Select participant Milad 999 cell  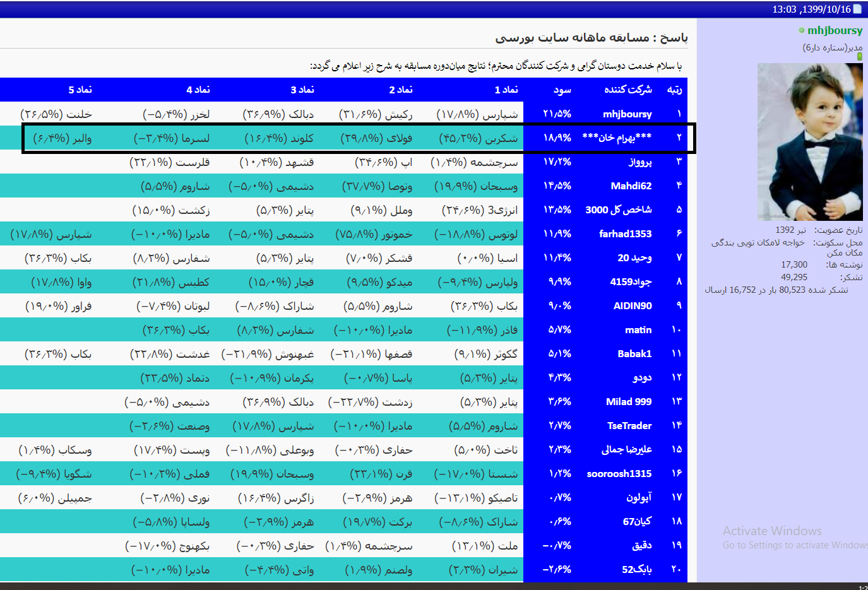pos(629,402)
